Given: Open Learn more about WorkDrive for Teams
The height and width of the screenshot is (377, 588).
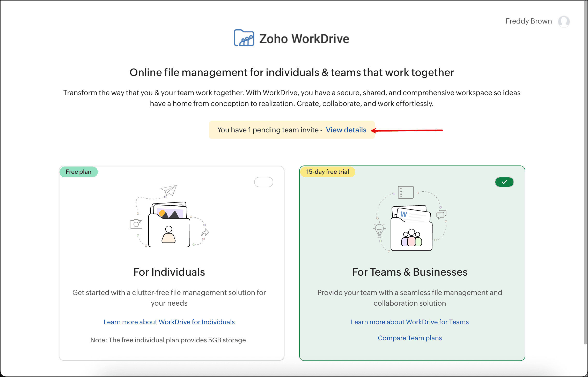Looking at the screenshot, I should tap(410, 322).
